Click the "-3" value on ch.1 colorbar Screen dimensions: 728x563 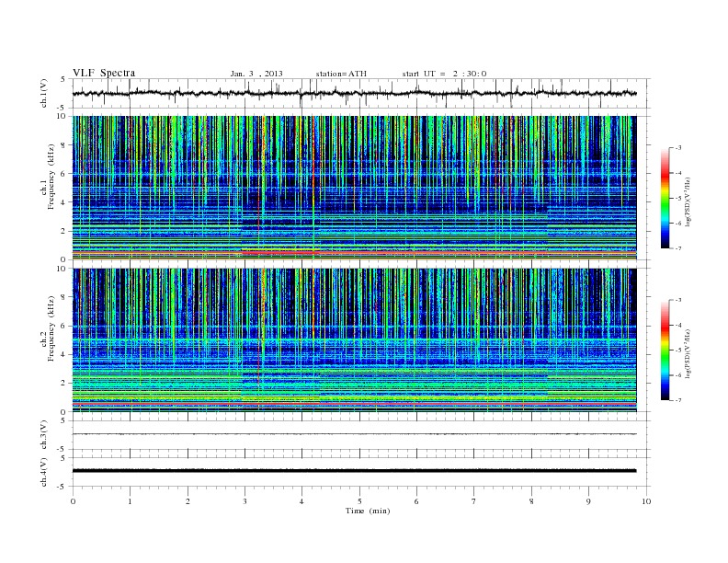click(678, 148)
